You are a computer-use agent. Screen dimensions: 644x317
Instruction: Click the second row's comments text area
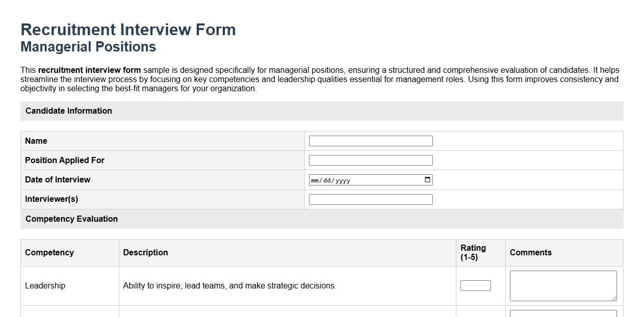point(563,313)
